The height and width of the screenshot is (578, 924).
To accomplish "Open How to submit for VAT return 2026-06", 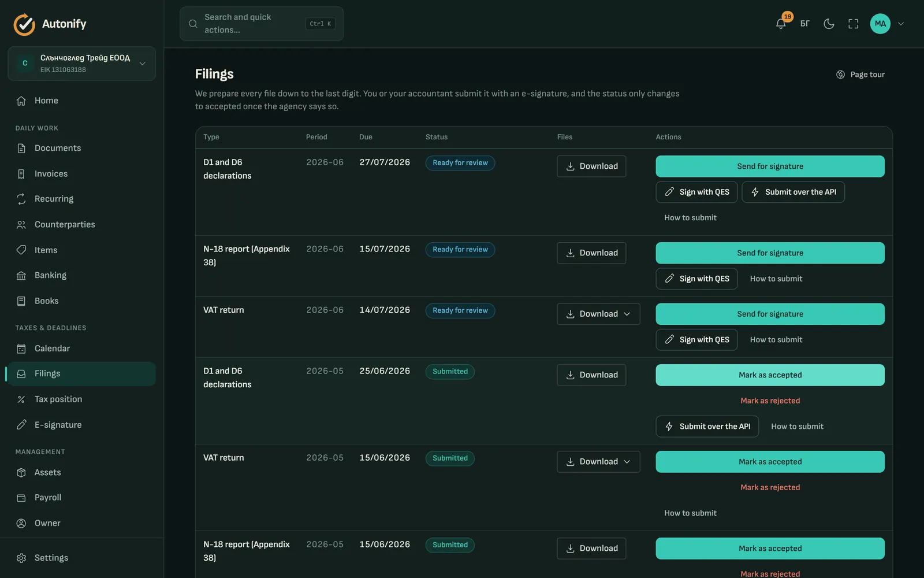I will pos(776,340).
